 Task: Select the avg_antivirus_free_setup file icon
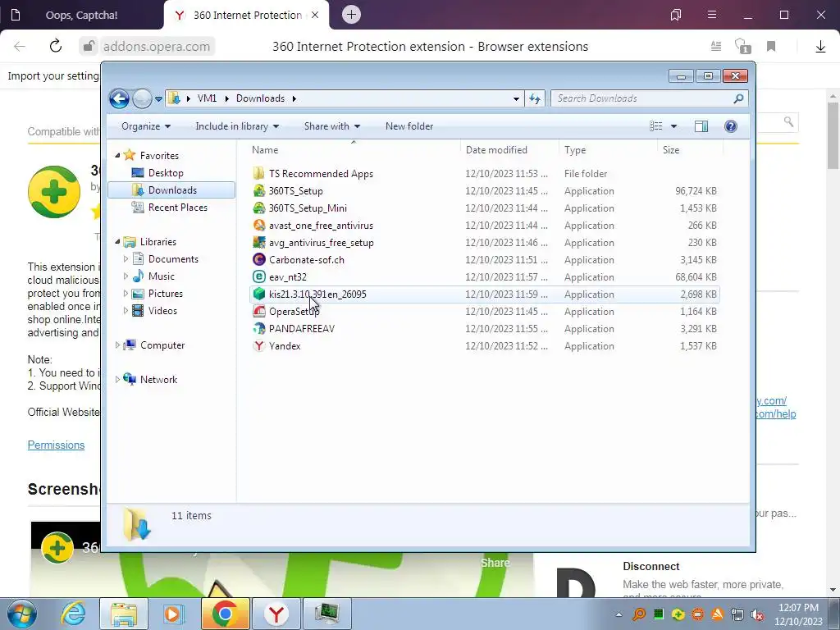[259, 242]
